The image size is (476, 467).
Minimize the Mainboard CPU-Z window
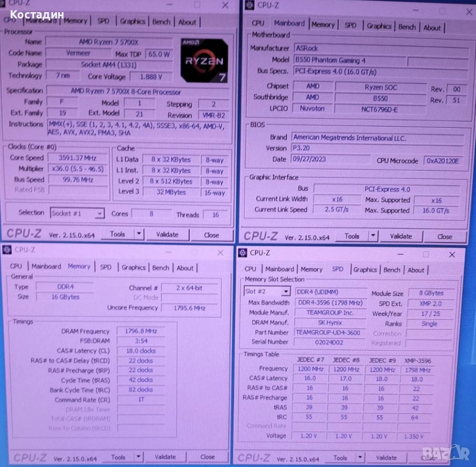click(x=416, y=11)
